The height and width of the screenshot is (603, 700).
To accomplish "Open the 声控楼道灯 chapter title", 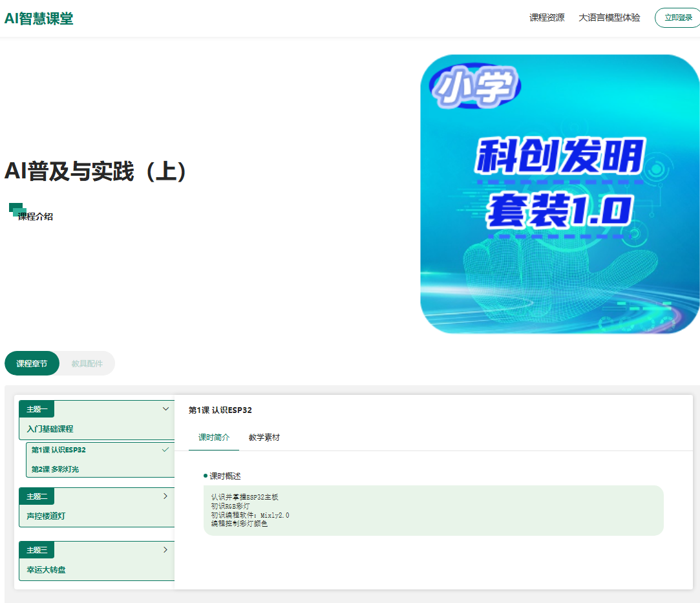I will (x=46, y=516).
